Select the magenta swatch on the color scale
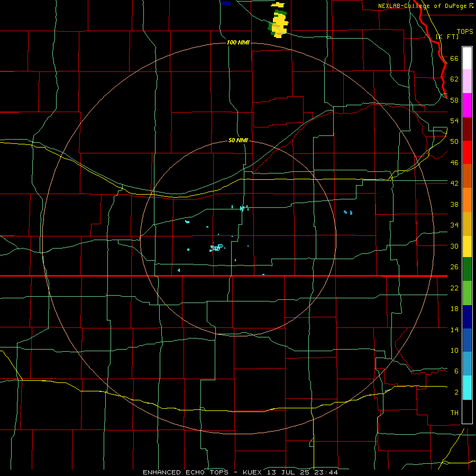Image resolution: width=476 pixels, height=476 pixels. [467, 105]
